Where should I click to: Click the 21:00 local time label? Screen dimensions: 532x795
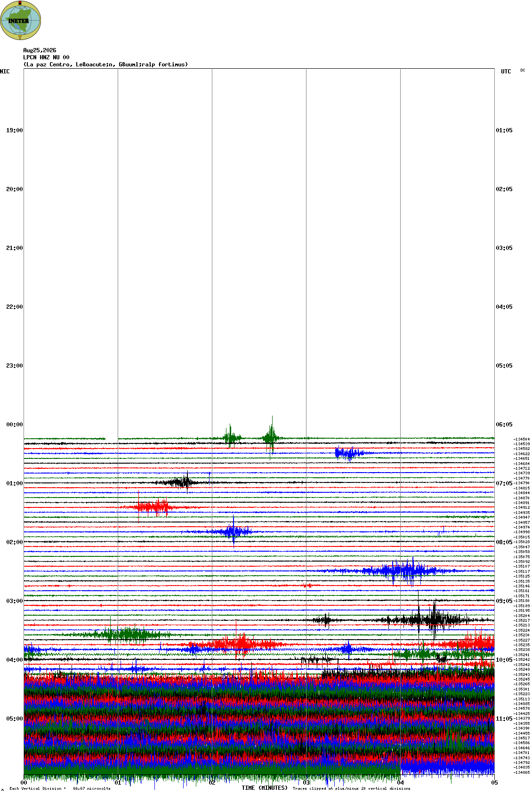click(x=14, y=248)
